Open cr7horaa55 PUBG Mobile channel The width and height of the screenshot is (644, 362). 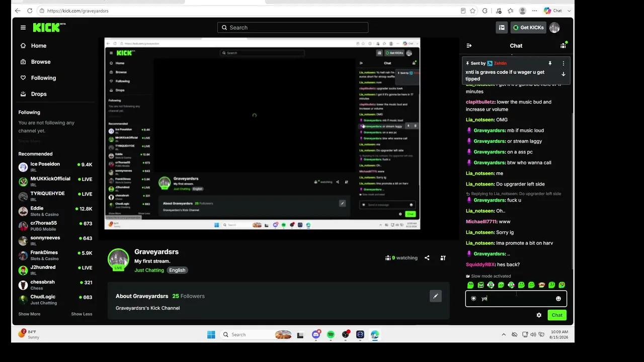[x=55, y=226]
